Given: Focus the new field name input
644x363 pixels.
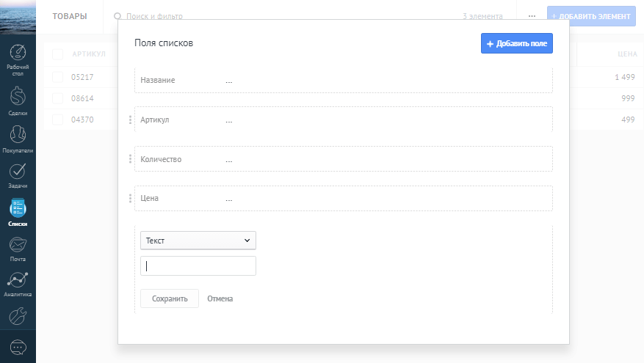Looking at the screenshot, I should click(198, 266).
